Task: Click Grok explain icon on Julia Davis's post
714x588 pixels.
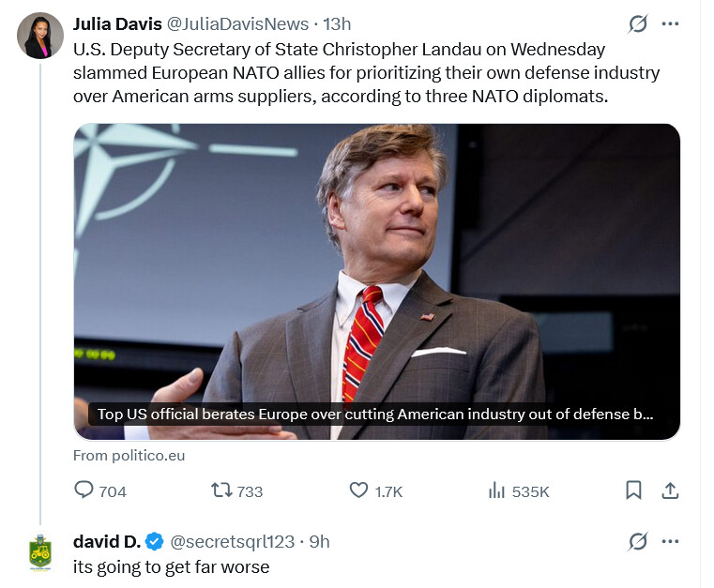Action: point(637,23)
